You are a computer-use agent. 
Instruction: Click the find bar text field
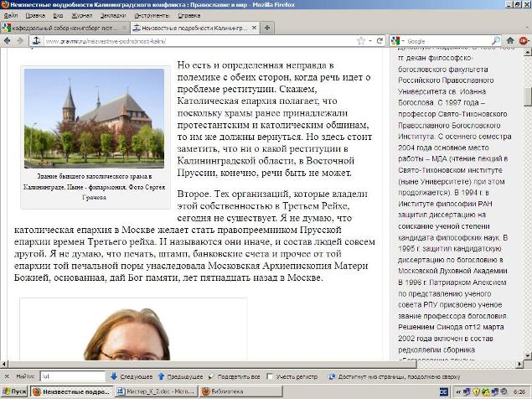pos(73,376)
